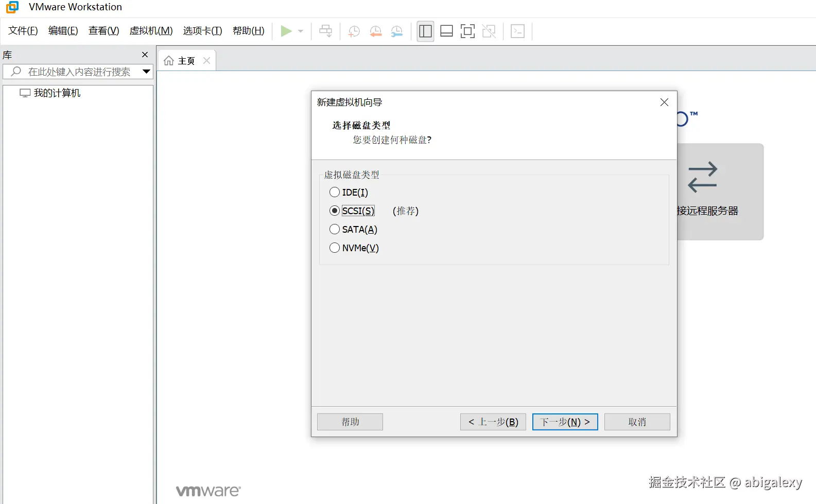The image size is (816, 504).
Task: Open the 编辑(E) menu
Action: pos(63,31)
